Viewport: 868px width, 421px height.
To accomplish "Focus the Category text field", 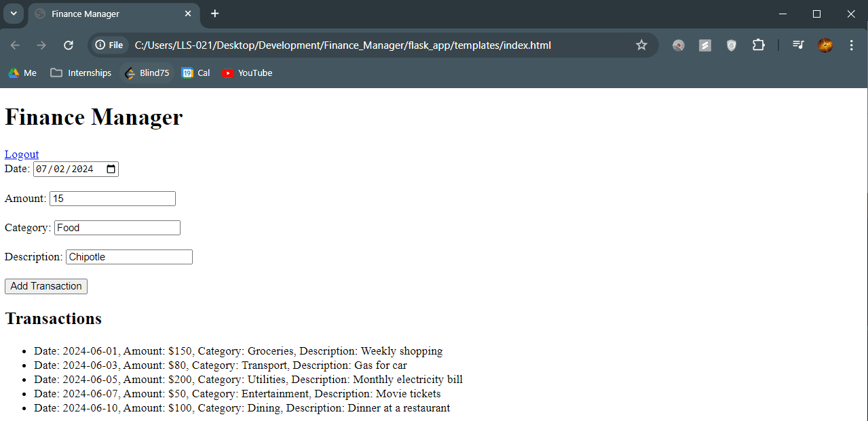I will [x=117, y=228].
